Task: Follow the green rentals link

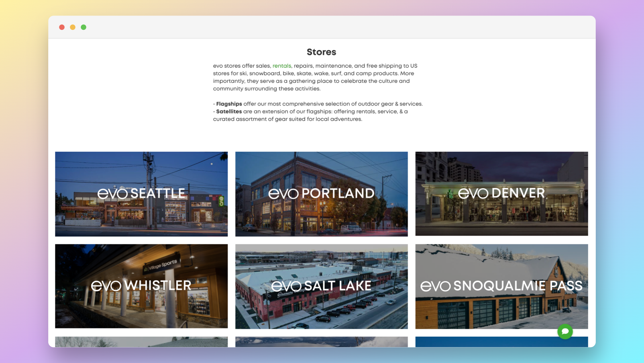Action: point(282,66)
